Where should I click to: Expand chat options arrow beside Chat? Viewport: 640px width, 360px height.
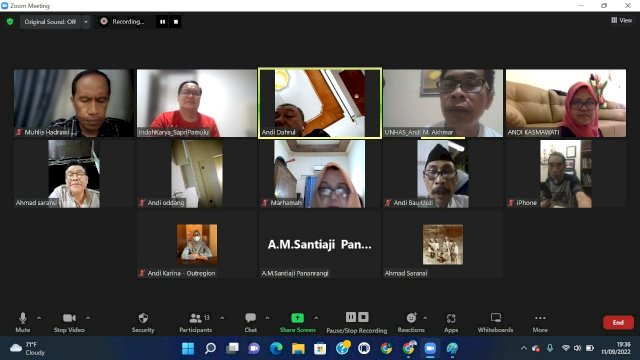coord(267,318)
